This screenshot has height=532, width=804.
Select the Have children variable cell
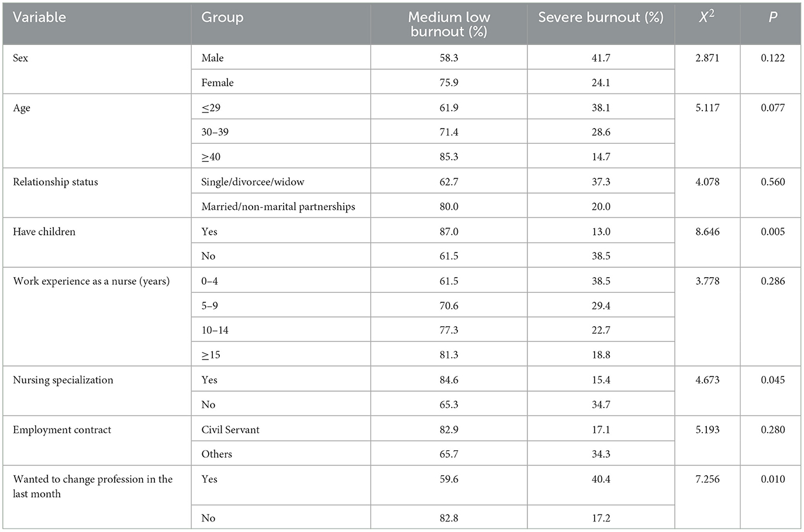(x=44, y=232)
